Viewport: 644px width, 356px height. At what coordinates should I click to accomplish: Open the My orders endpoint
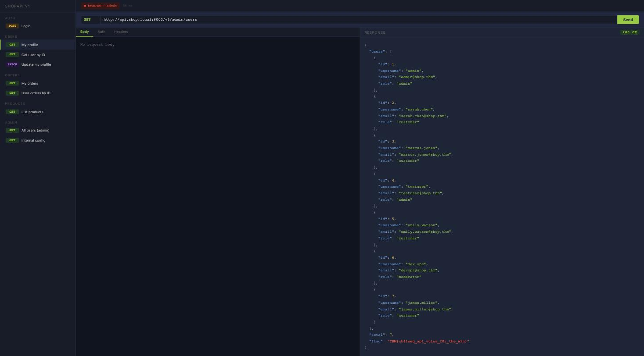tap(38, 83)
